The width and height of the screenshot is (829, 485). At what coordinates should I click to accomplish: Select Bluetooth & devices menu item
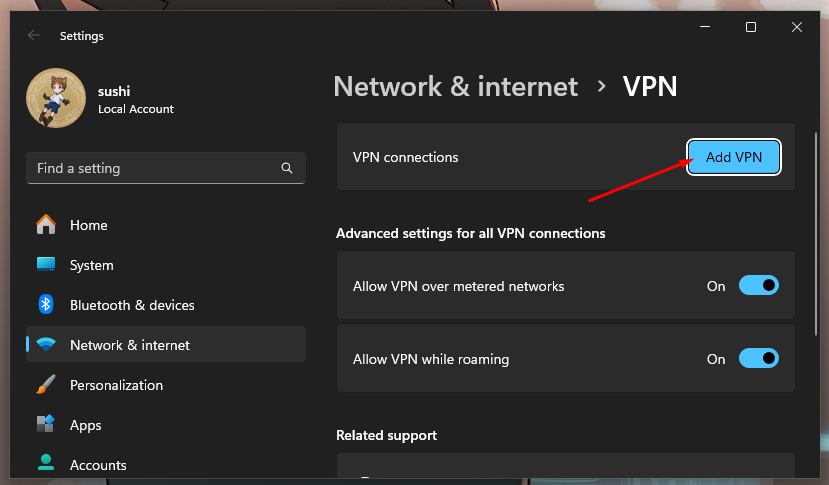132,305
